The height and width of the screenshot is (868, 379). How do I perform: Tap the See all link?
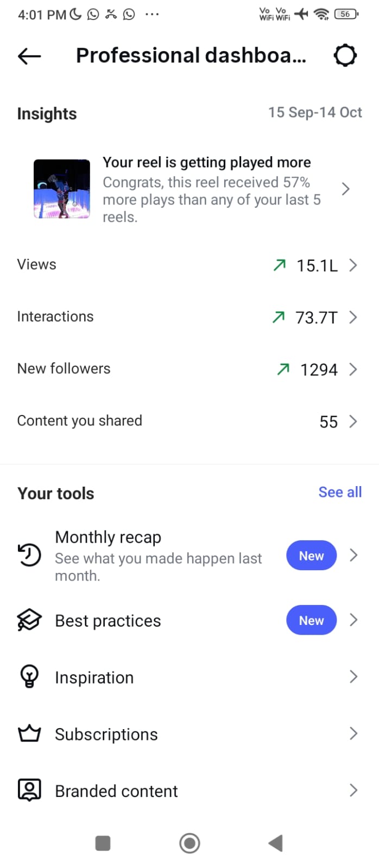tap(340, 492)
